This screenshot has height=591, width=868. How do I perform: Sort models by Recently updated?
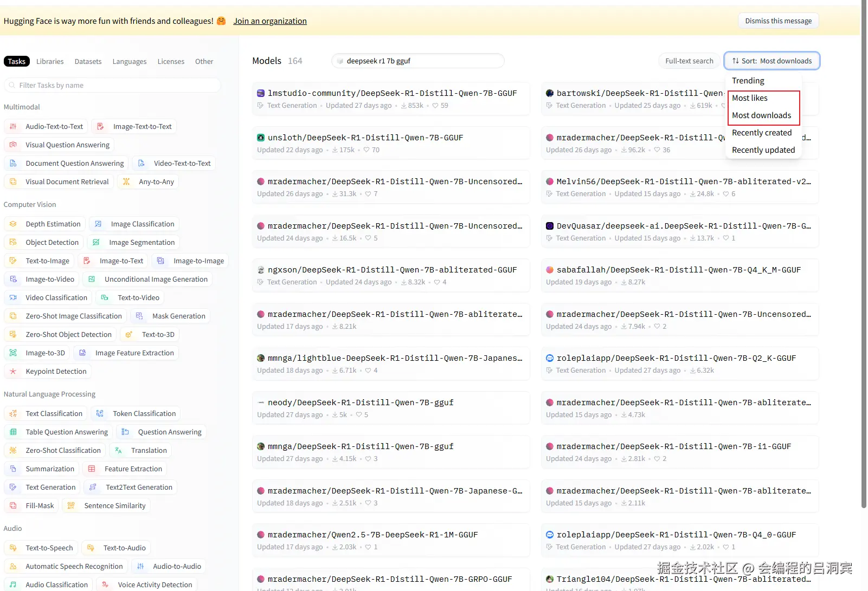[763, 150]
